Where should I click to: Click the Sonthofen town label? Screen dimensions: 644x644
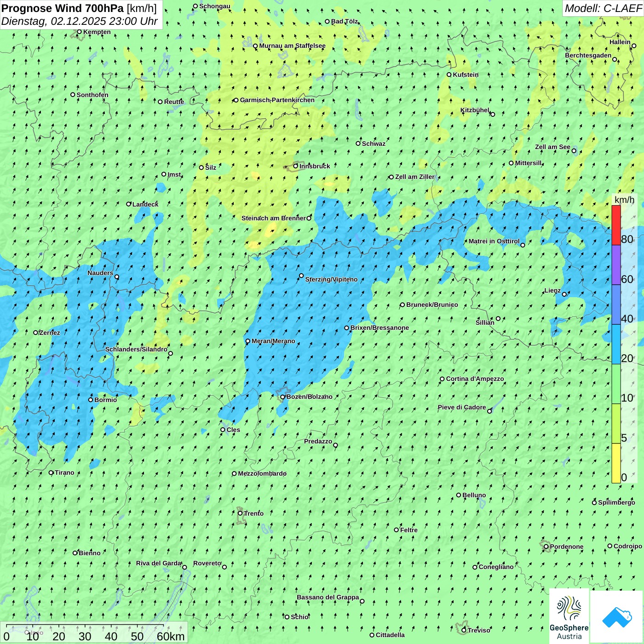(92, 95)
